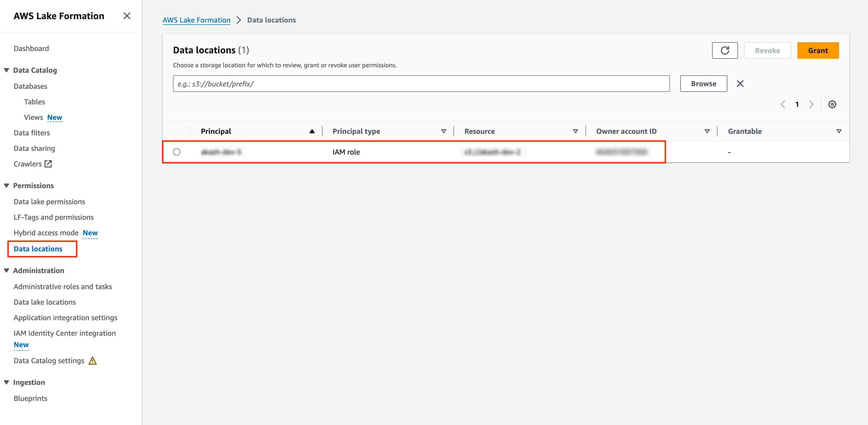The image size is (868, 425).
Task: Focus the S3 storage location input field
Action: click(421, 84)
